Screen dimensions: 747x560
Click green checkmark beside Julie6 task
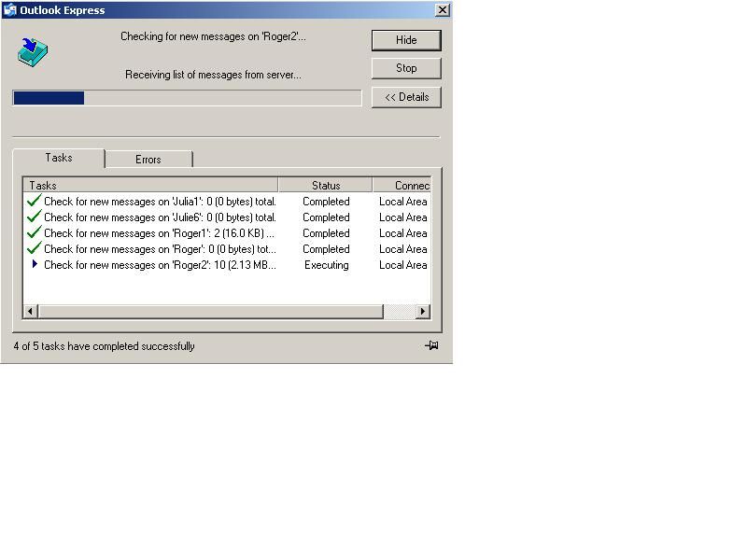click(x=35, y=217)
